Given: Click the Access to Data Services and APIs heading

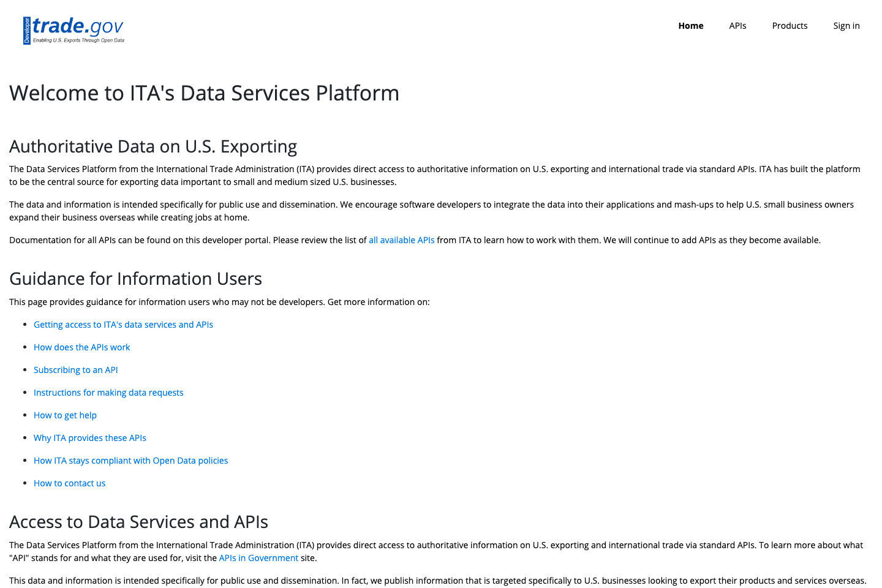Looking at the screenshot, I should coord(138,522).
